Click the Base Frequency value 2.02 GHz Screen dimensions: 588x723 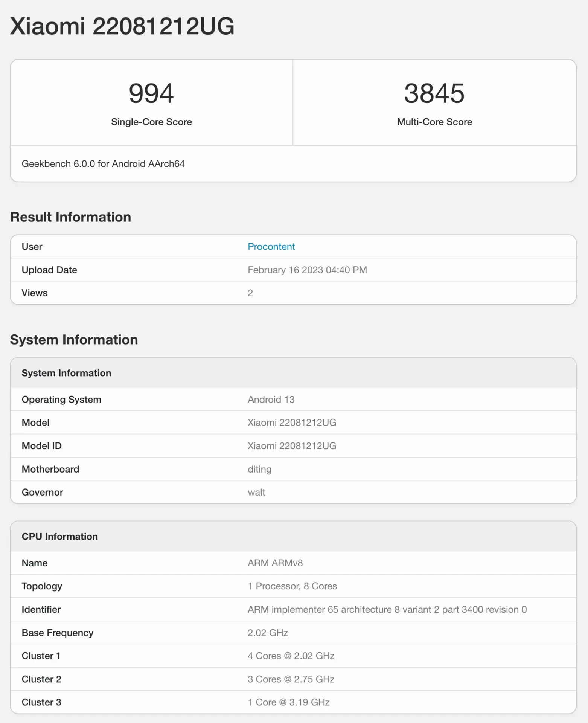(x=268, y=633)
